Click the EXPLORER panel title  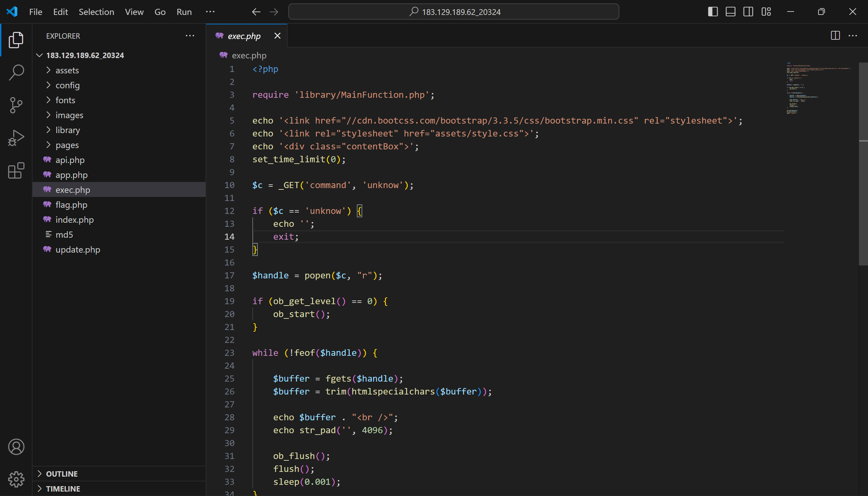click(63, 36)
